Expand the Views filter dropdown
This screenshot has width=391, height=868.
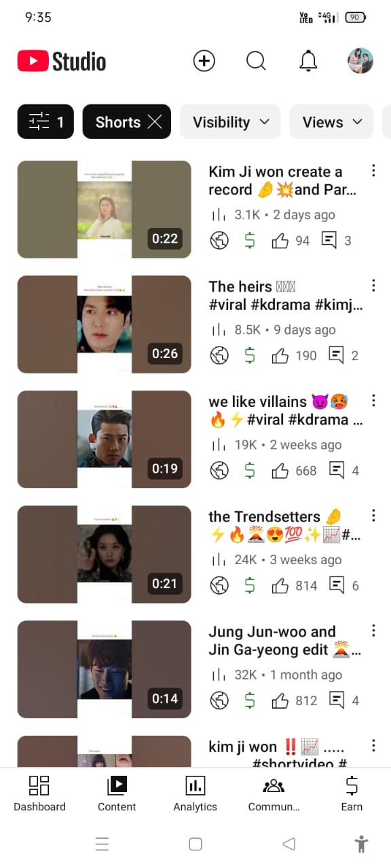coord(331,122)
